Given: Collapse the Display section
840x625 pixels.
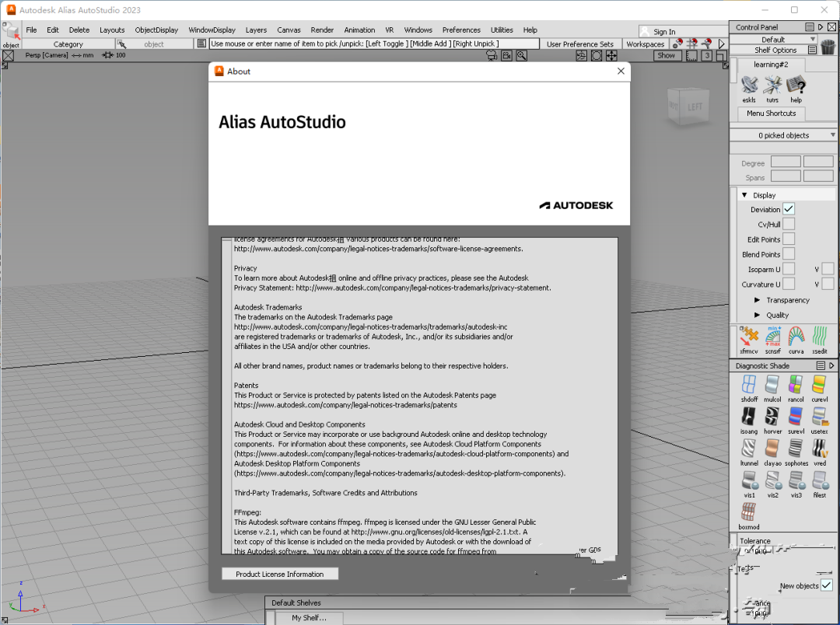Looking at the screenshot, I should coord(744,195).
